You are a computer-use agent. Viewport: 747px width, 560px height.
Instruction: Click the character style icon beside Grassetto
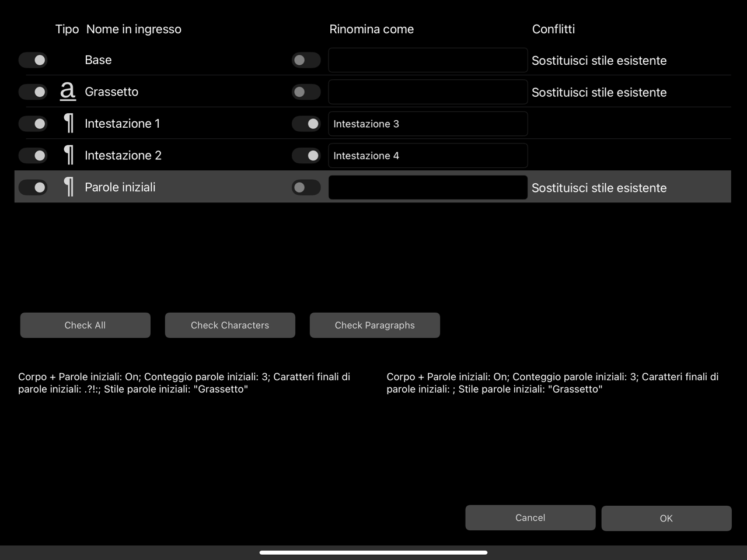pos(68,92)
